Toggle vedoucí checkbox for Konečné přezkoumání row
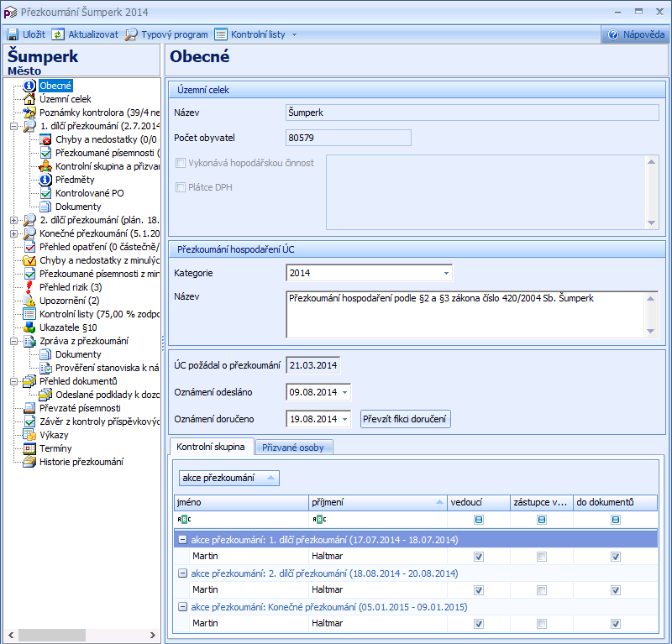Image resolution: width=672 pixels, height=644 pixels. (479, 624)
